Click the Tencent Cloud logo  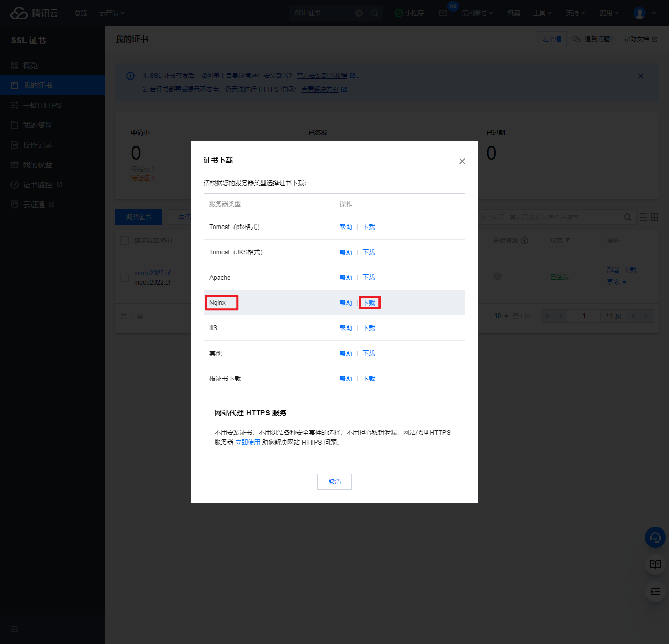[34, 13]
